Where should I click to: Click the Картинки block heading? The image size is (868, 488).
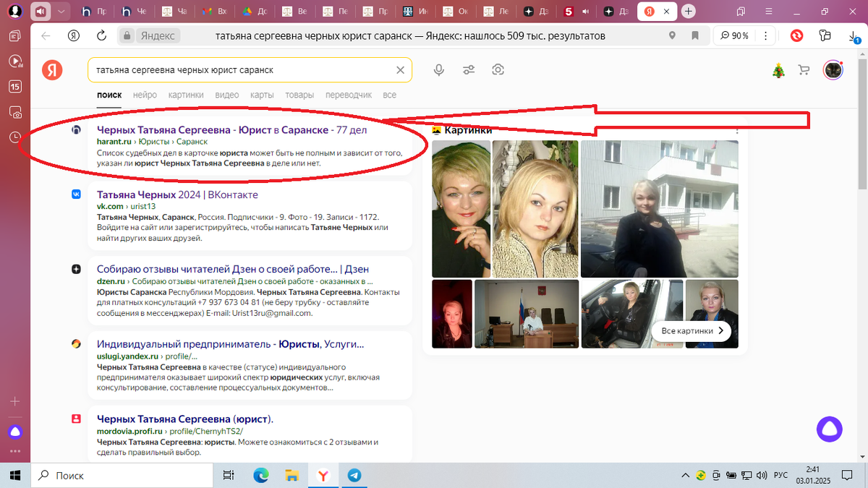click(469, 130)
